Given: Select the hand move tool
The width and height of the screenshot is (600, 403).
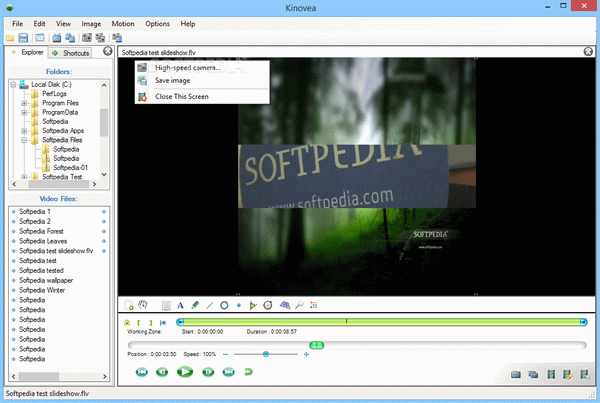Looking at the screenshot, I should [x=143, y=305].
